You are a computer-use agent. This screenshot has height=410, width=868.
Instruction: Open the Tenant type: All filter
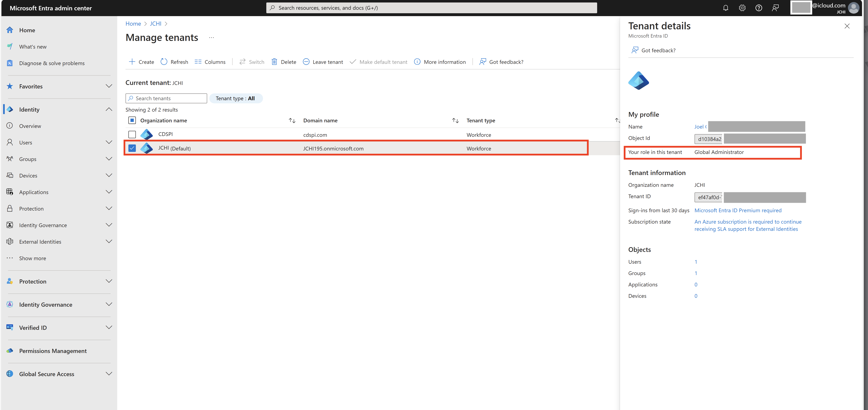[x=236, y=98]
